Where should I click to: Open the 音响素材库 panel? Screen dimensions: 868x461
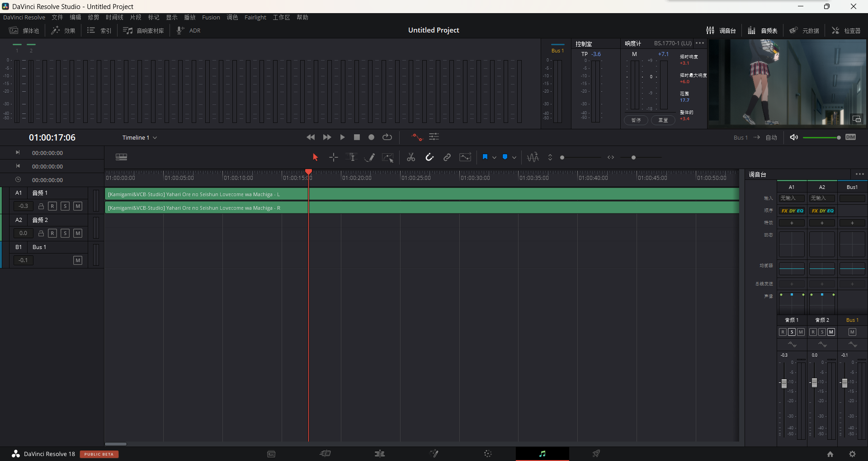[x=144, y=31]
